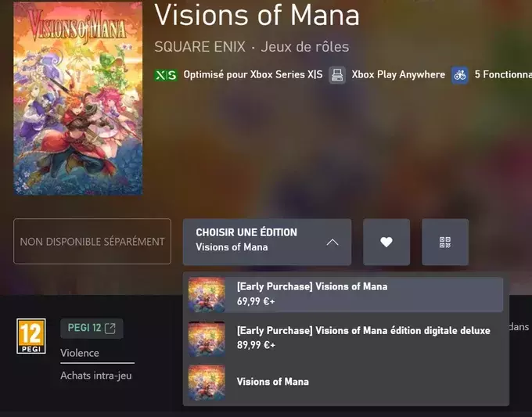Image resolution: width=532 pixels, height=417 pixels.
Task: Open the QR code button
Action: click(445, 242)
